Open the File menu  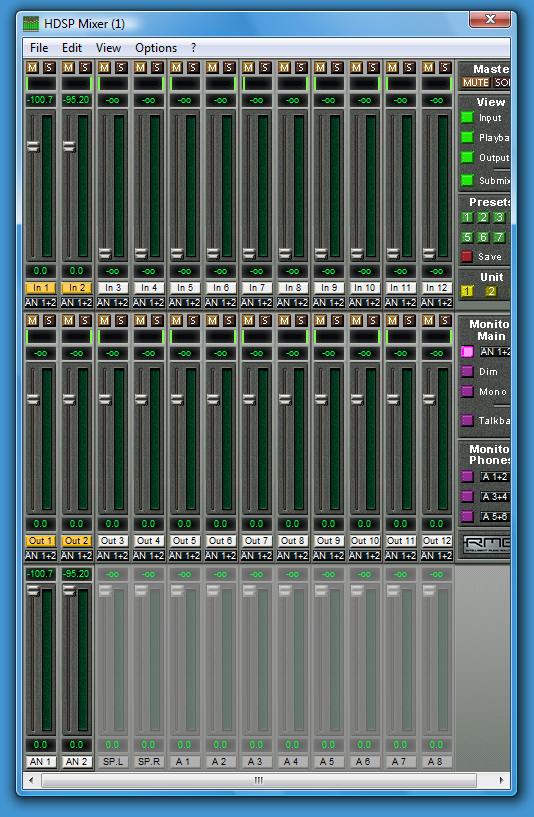[39, 47]
